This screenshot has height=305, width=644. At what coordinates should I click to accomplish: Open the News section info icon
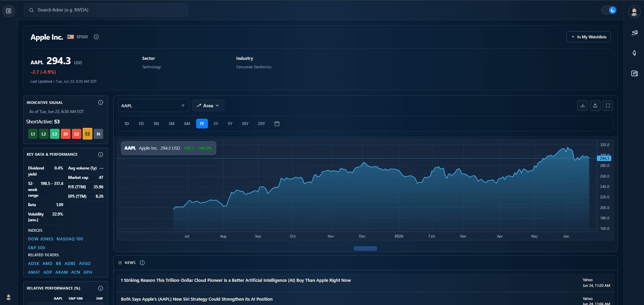click(x=142, y=263)
